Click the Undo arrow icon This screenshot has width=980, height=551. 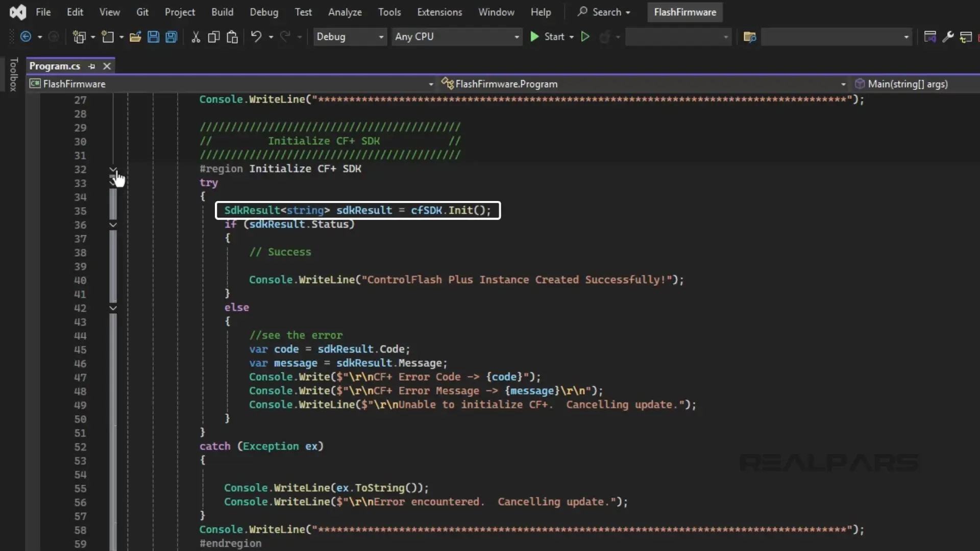pyautogui.click(x=256, y=37)
